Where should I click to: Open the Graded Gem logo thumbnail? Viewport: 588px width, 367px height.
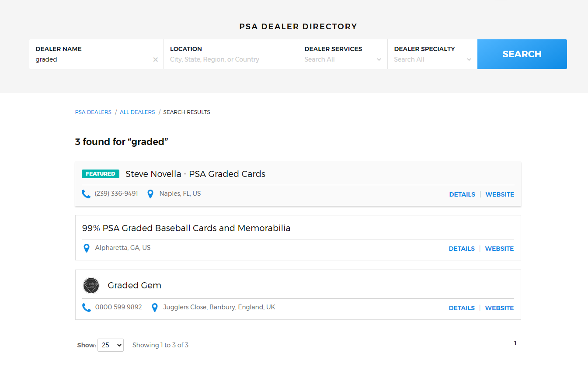(91, 286)
